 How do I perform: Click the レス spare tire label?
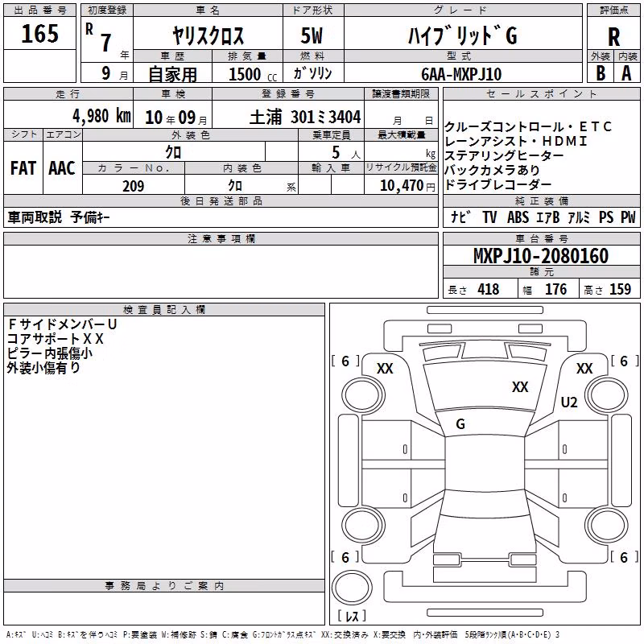click(x=352, y=616)
